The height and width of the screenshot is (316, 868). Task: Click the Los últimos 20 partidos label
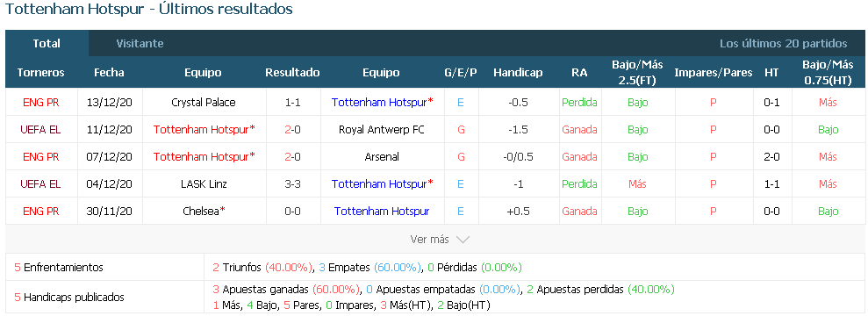pyautogui.click(x=783, y=44)
